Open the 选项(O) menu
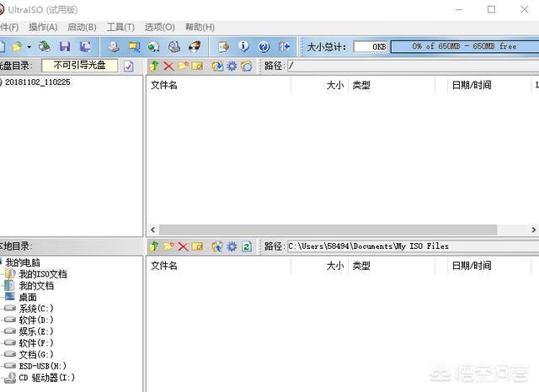Viewport: 539px width, 392px height. click(159, 27)
